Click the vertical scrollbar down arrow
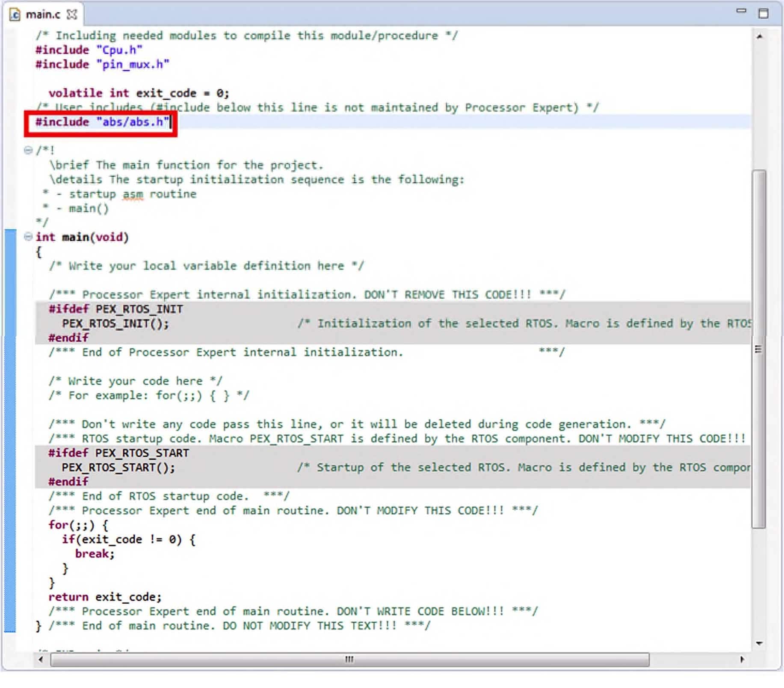This screenshot has width=784, height=688. point(760,643)
